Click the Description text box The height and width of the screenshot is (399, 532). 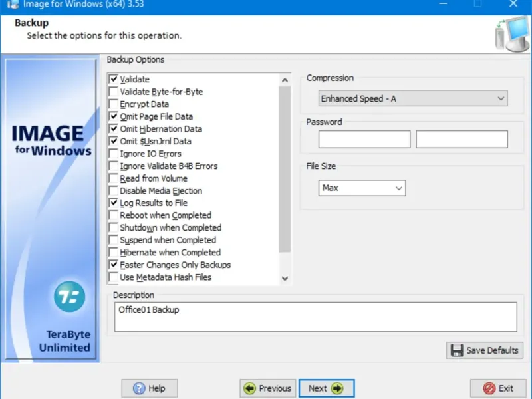(x=315, y=317)
